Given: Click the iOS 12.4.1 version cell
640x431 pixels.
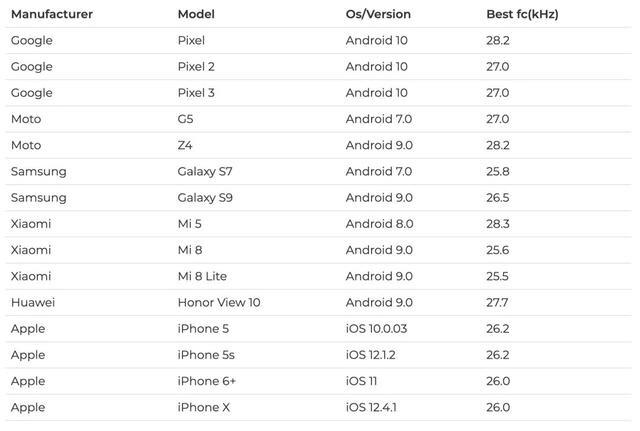Looking at the screenshot, I should click(x=374, y=407).
